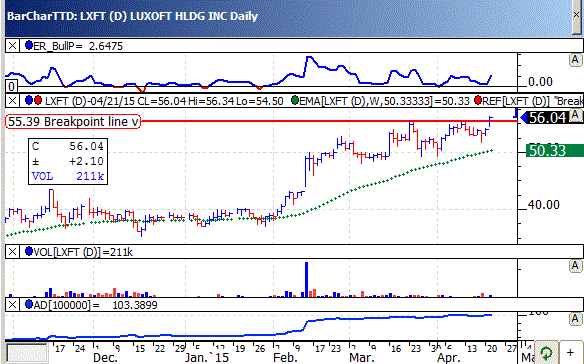Toggle auto-scale A button in AD pane

pyautogui.click(x=575, y=319)
